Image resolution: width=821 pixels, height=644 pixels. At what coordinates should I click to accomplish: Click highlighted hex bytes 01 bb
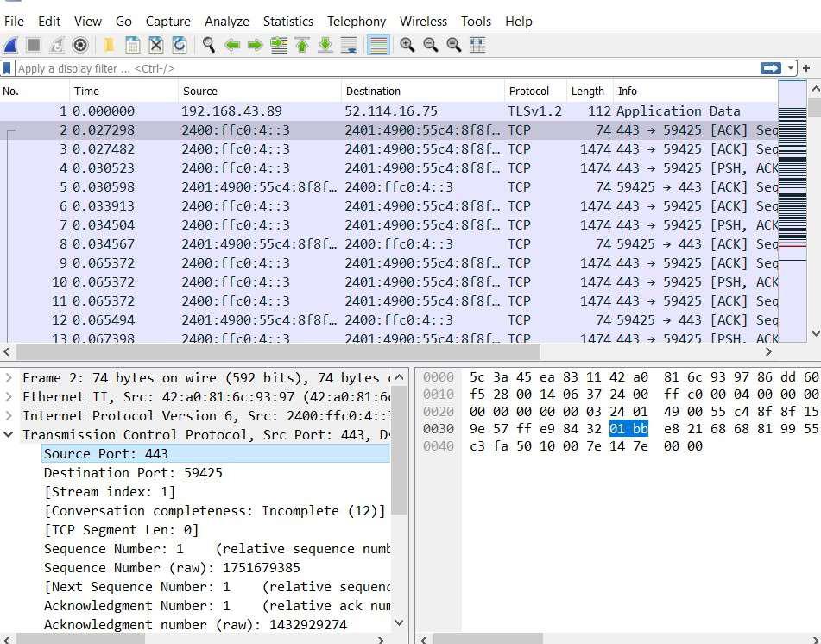tap(628, 429)
